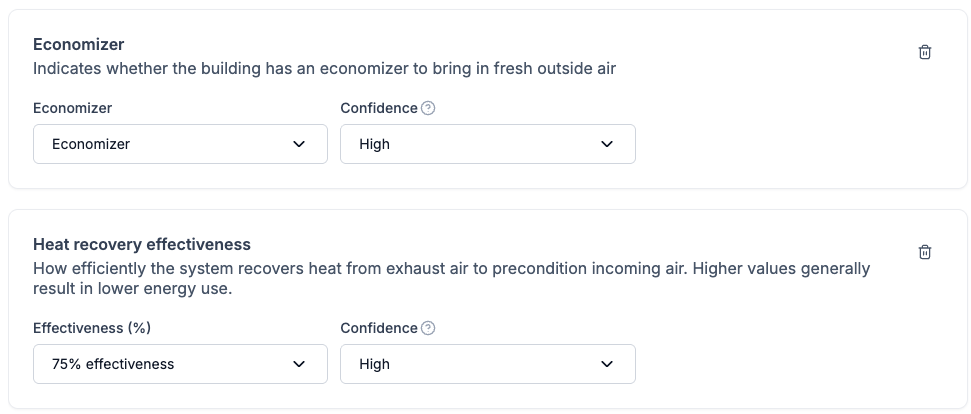Click chevron in Economizer card's High box
Screen dimensions: 971x414
point(607,144)
